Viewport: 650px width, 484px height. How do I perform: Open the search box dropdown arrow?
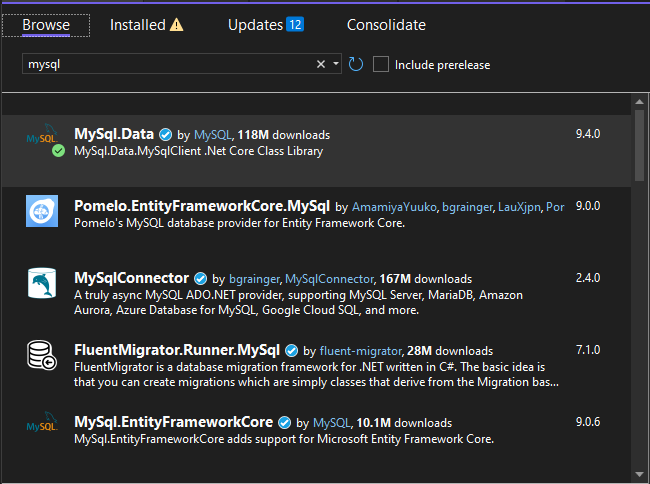[335, 64]
